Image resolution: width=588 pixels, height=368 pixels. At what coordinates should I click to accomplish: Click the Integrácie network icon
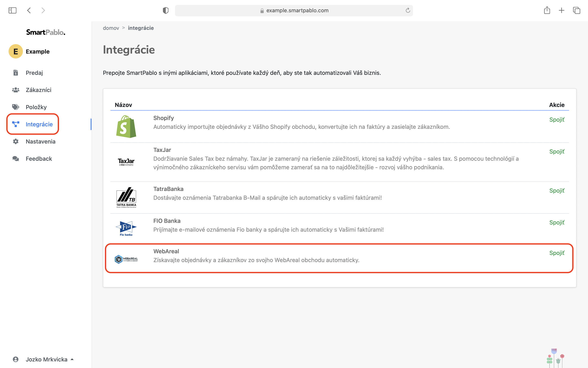[16, 124]
